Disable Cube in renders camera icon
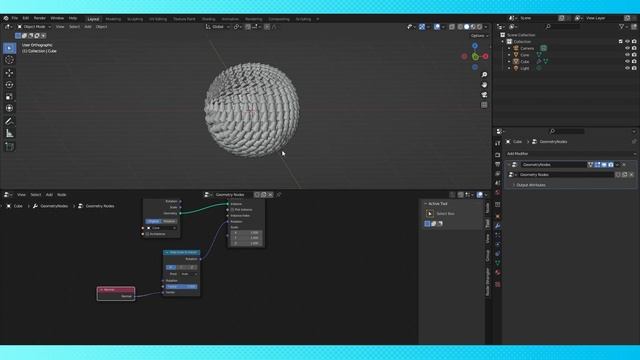This screenshot has width=640, height=360. [x=634, y=62]
